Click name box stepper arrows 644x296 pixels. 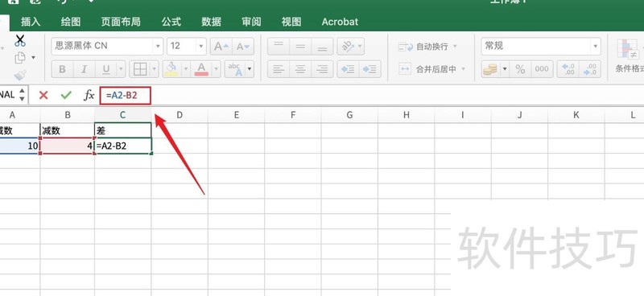22,95
